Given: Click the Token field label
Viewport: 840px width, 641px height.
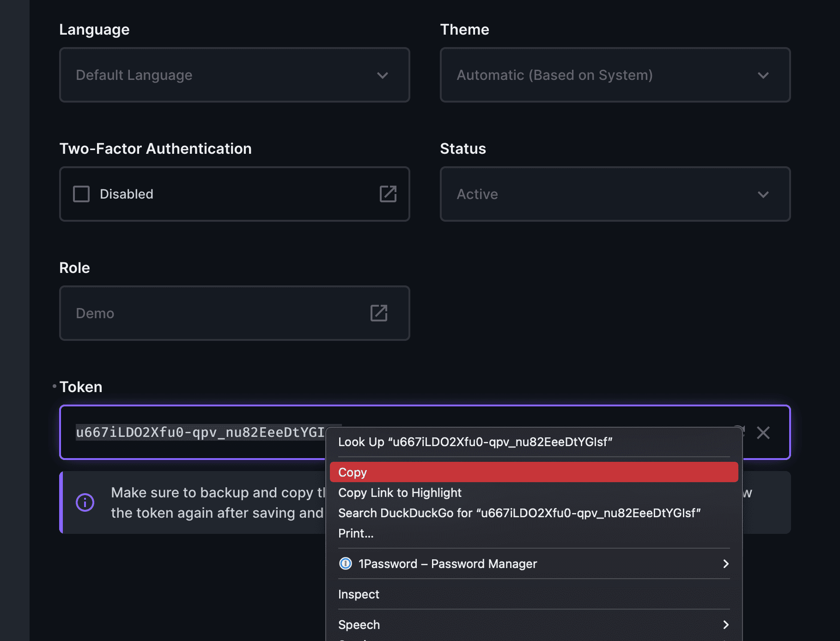Looking at the screenshot, I should [x=81, y=387].
